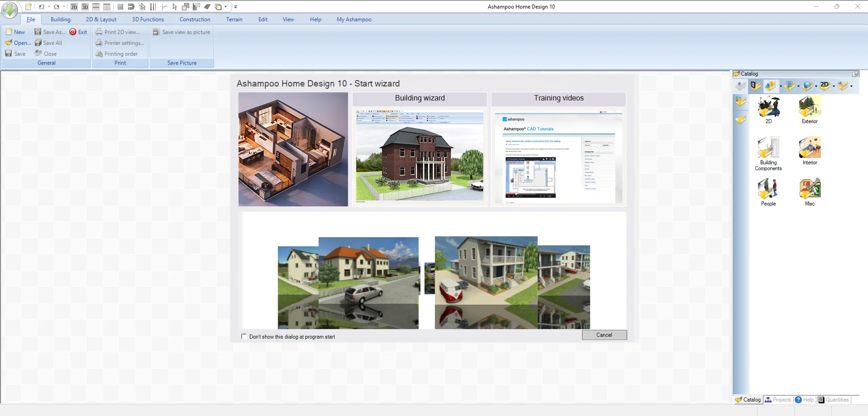This screenshot has width=868, height=416.
Task: Choose the plain arrow pointer tool
Action: click(175, 7)
